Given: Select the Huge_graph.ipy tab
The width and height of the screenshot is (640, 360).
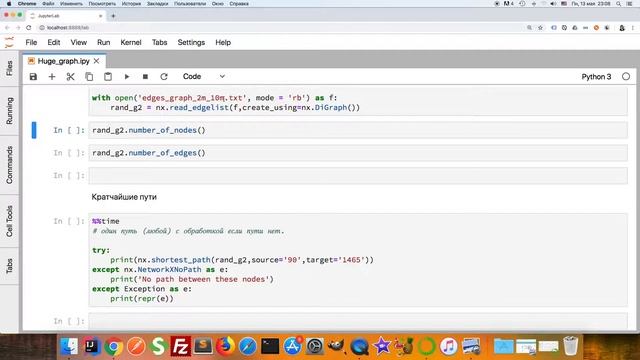Looking at the screenshot, I should tap(63, 61).
